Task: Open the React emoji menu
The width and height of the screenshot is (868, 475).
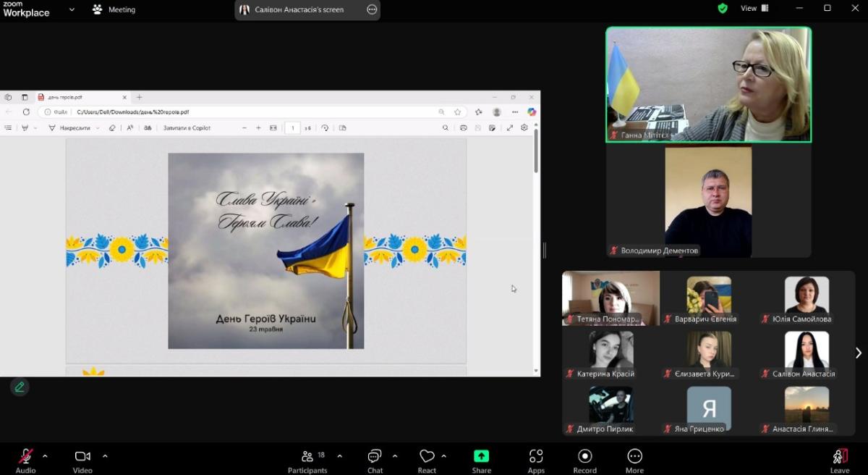Action: pyautogui.click(x=427, y=461)
